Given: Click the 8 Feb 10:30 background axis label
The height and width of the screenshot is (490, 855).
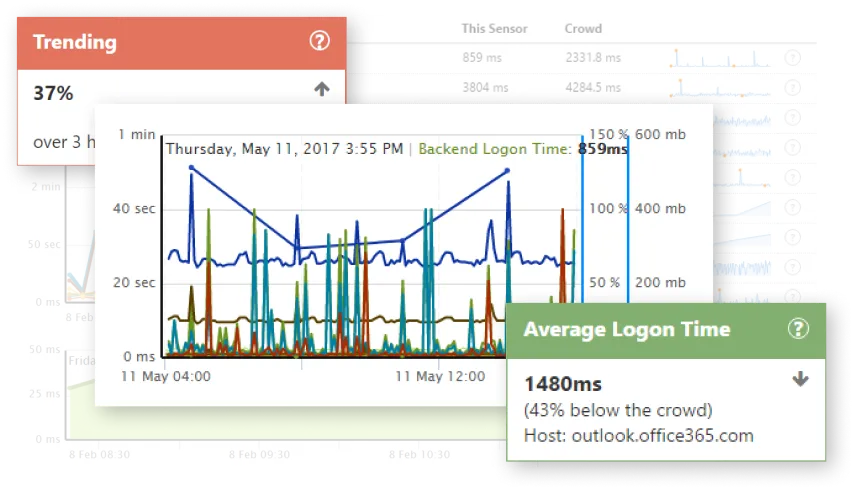Looking at the screenshot, I should pos(419,455).
